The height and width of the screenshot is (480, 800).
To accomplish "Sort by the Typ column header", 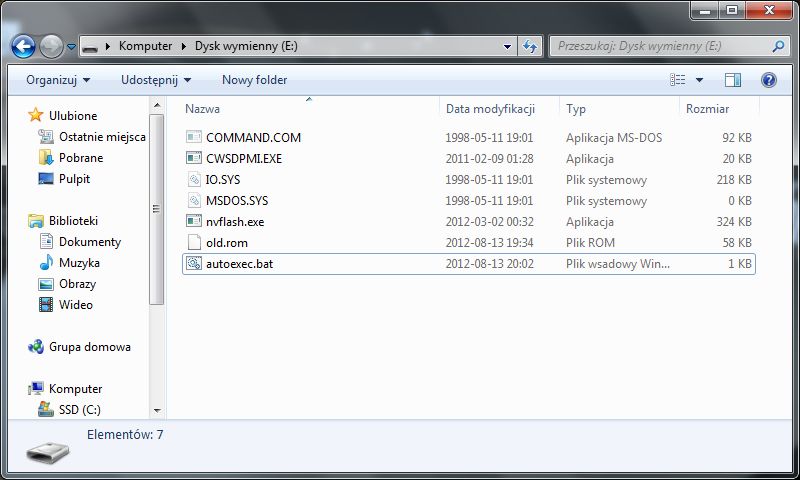I will coord(576,109).
